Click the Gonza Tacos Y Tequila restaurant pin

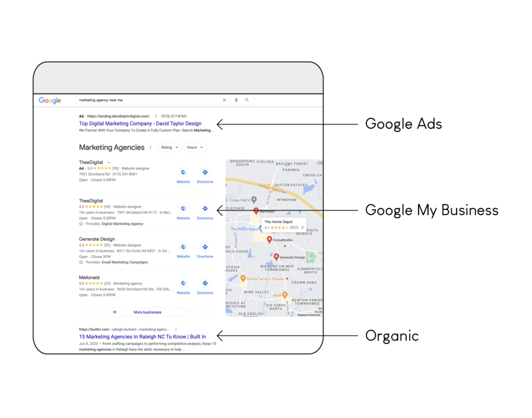pos(243,279)
